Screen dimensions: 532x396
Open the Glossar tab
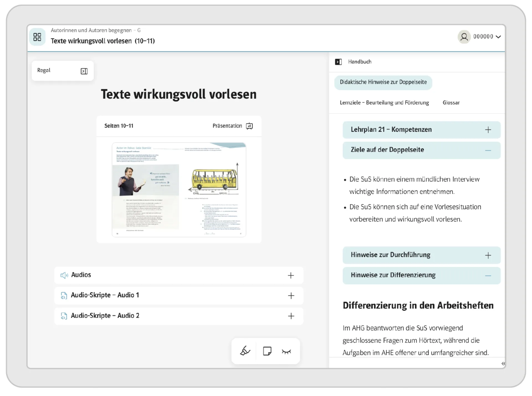pyautogui.click(x=451, y=103)
